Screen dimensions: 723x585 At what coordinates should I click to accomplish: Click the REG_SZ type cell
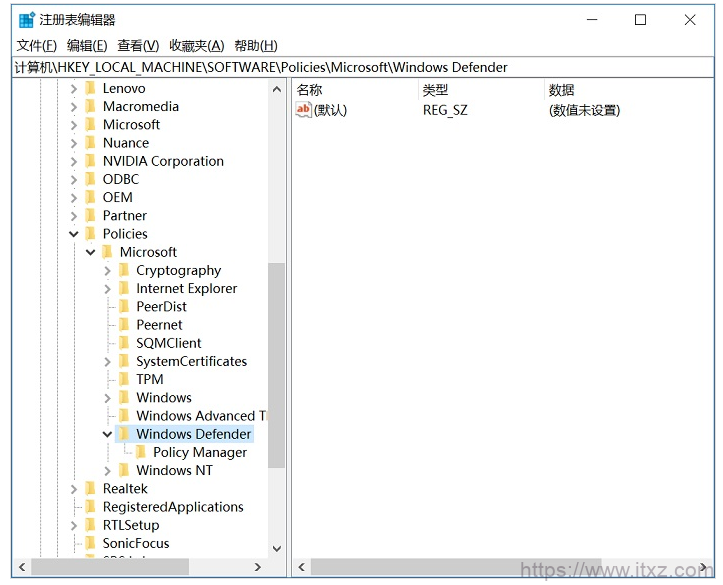[x=445, y=110]
